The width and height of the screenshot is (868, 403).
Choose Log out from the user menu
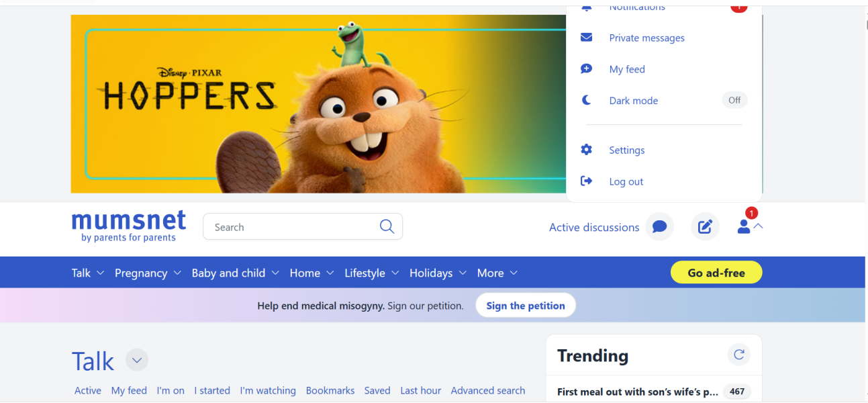click(x=626, y=181)
